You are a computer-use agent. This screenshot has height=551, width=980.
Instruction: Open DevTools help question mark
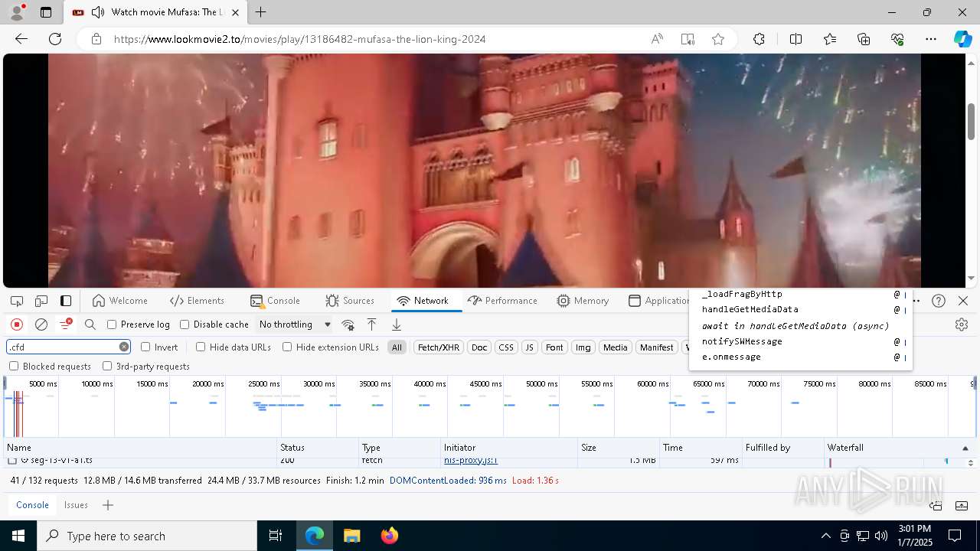coord(939,301)
